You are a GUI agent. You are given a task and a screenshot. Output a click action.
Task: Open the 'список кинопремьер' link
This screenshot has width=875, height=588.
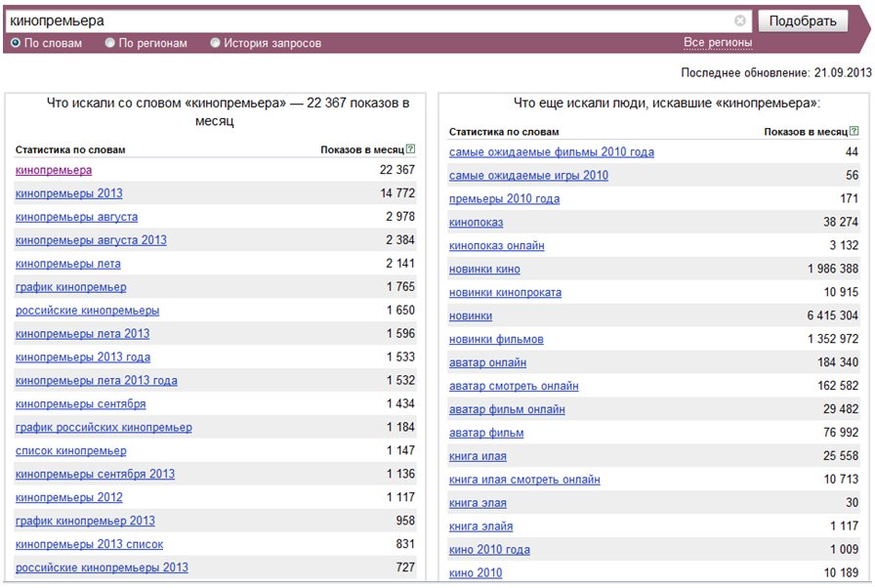click(x=71, y=450)
